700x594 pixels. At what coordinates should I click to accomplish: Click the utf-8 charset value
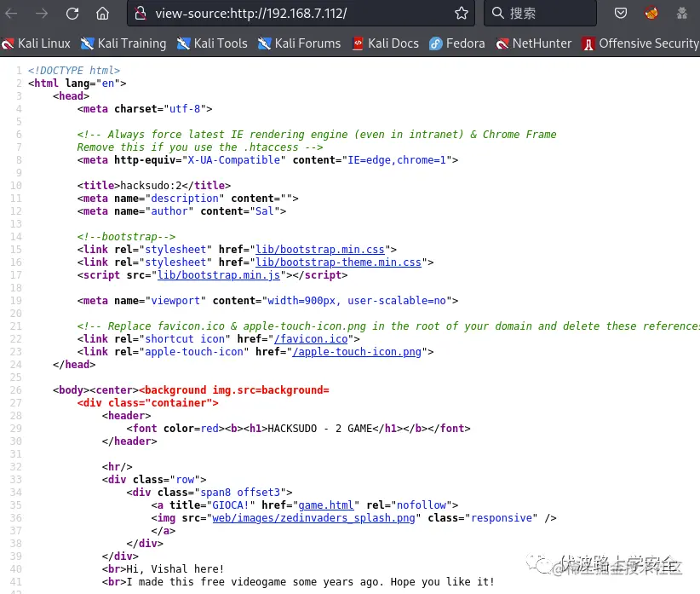coord(185,109)
